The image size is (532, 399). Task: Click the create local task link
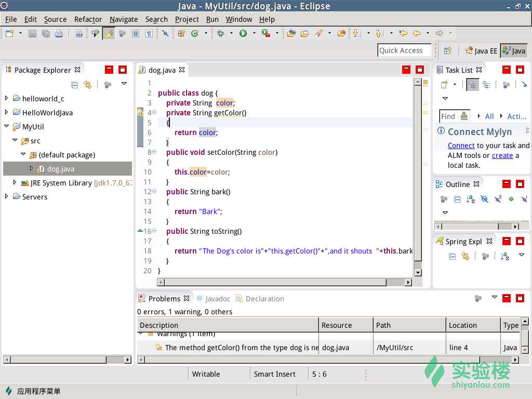(x=502, y=155)
